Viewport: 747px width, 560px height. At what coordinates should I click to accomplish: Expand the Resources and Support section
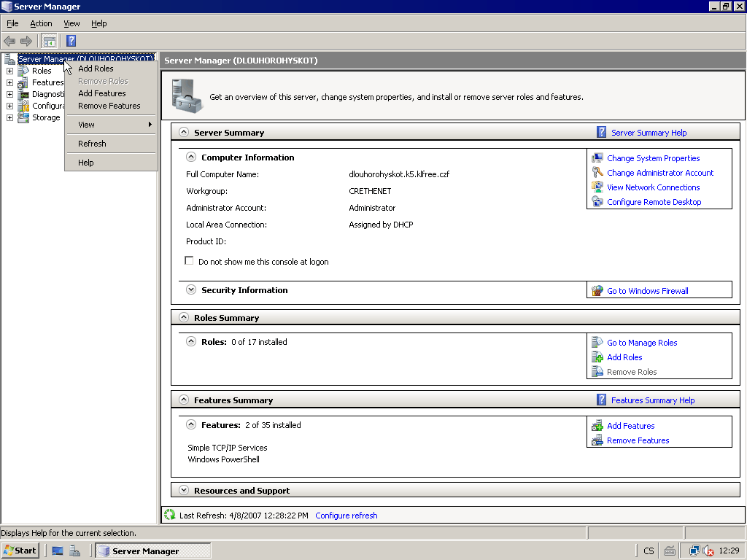coord(184,490)
